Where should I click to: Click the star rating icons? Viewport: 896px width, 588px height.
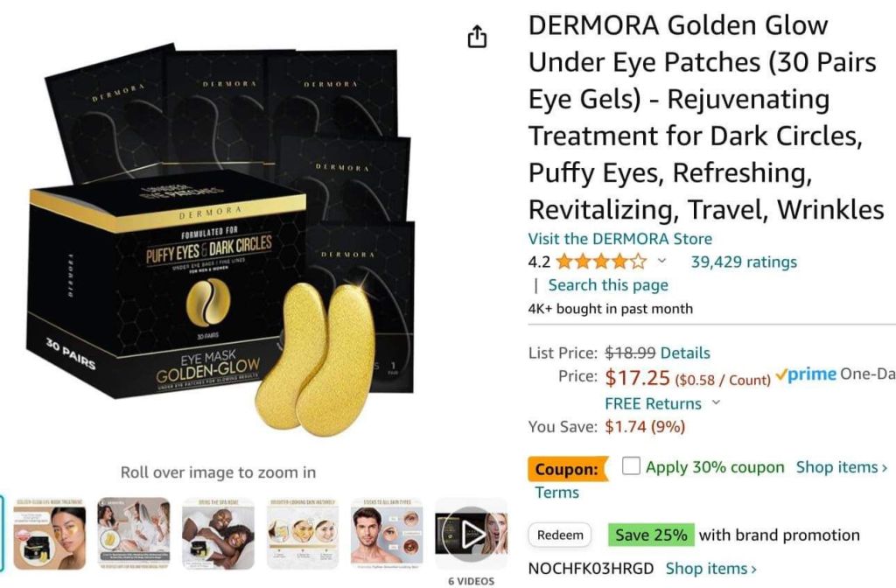601,262
